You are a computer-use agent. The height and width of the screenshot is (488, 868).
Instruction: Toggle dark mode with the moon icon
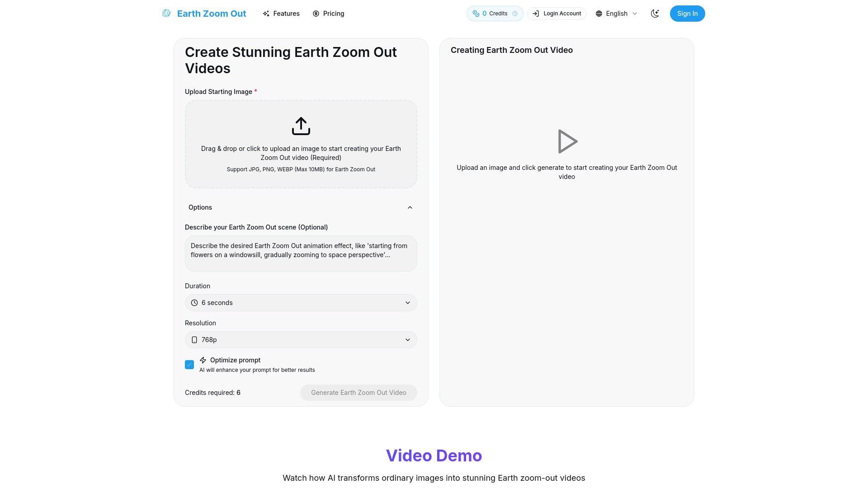click(x=655, y=13)
